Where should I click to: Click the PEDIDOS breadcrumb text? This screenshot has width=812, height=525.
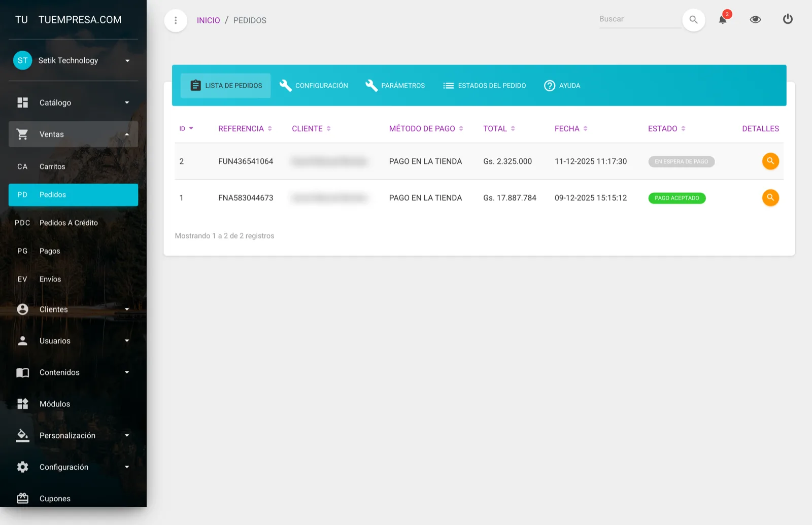click(x=250, y=20)
